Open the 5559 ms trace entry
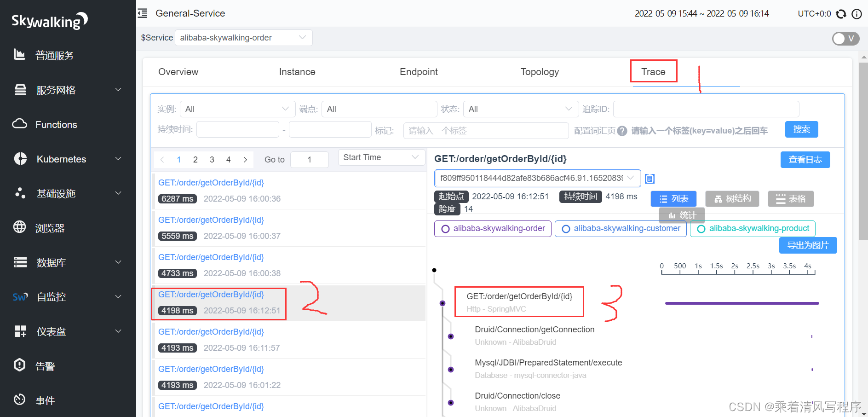Image resolution: width=868 pixels, height=417 pixels. 288,228
